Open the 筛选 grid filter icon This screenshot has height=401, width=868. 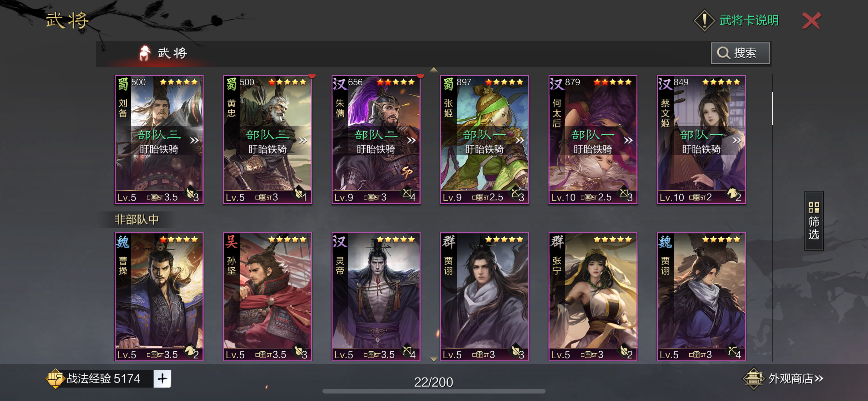point(814,207)
